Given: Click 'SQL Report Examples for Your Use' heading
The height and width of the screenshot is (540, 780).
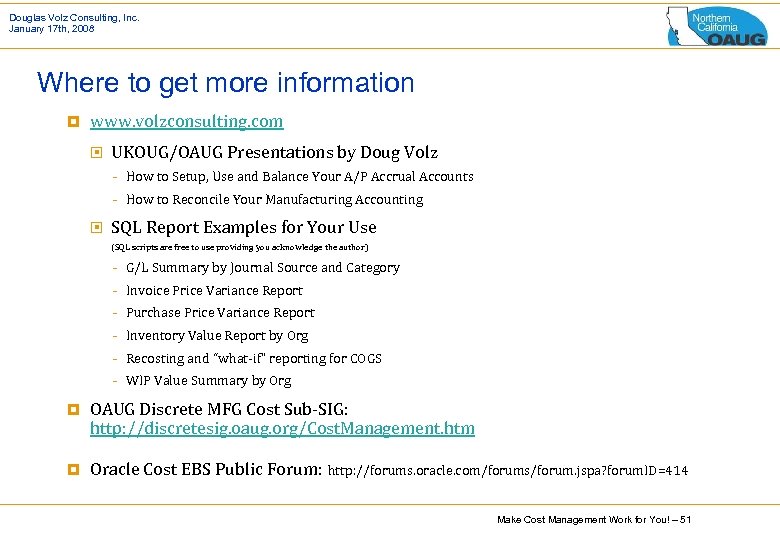Looking at the screenshot, I should pyautogui.click(x=244, y=227).
